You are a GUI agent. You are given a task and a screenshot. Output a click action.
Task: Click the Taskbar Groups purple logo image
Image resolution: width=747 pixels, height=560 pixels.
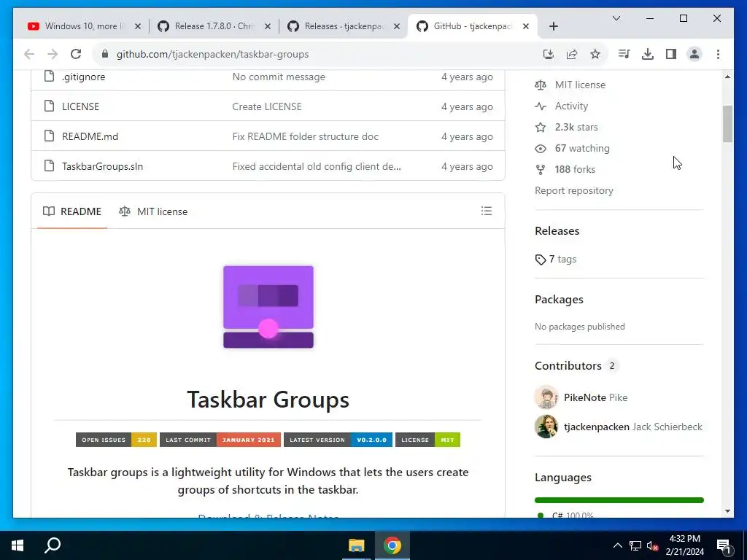pyautogui.click(x=268, y=307)
